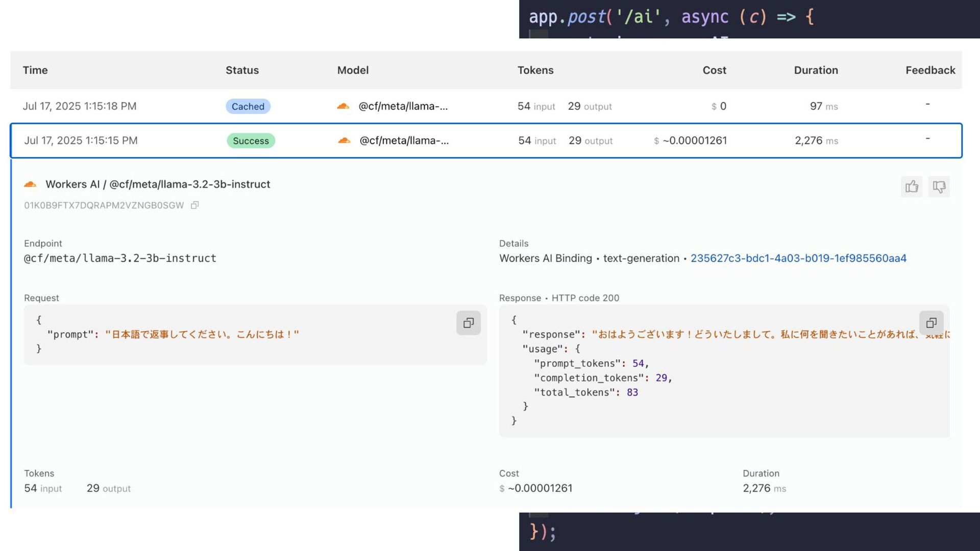This screenshot has height=551, width=980.
Task: Collapse the log row from 1:15:15 PM
Action: [486, 140]
